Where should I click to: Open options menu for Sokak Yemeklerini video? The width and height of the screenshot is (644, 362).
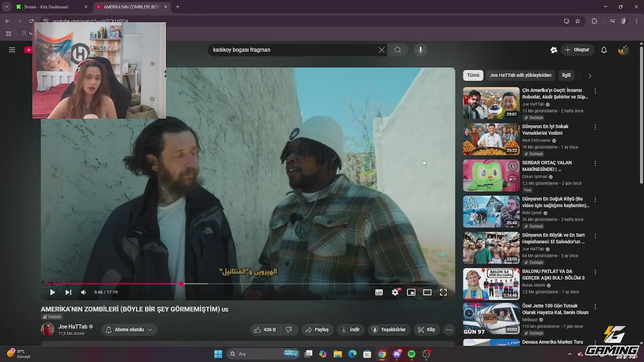pyautogui.click(x=595, y=128)
